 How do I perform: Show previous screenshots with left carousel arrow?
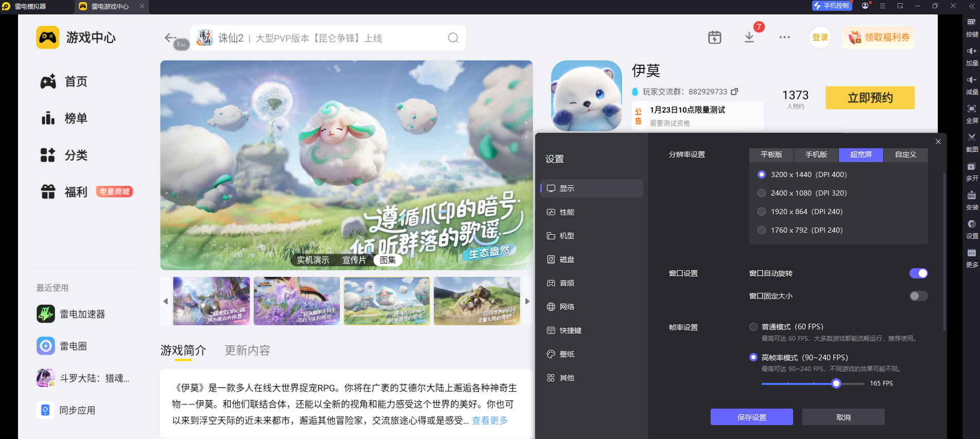166,301
